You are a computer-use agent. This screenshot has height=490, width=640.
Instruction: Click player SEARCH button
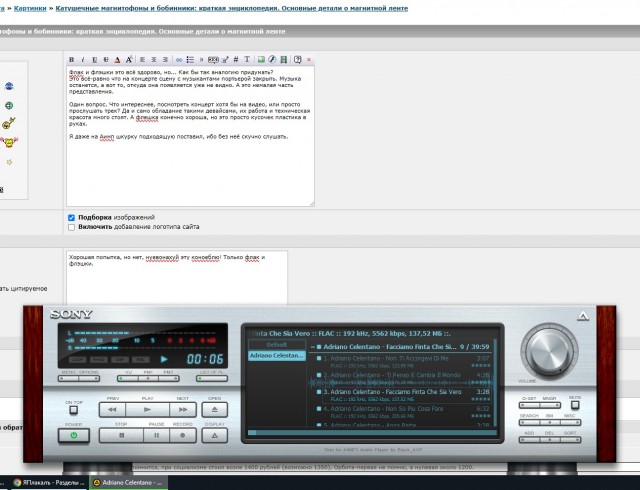(x=529, y=422)
